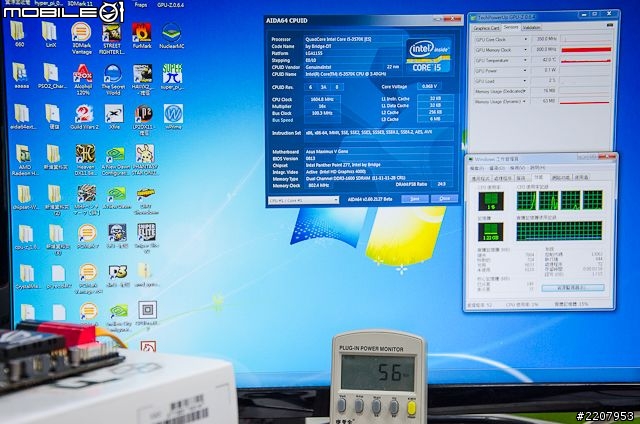This screenshot has width=640, height=424.
Task: Launch the FurMark shortcut
Action: (142, 36)
